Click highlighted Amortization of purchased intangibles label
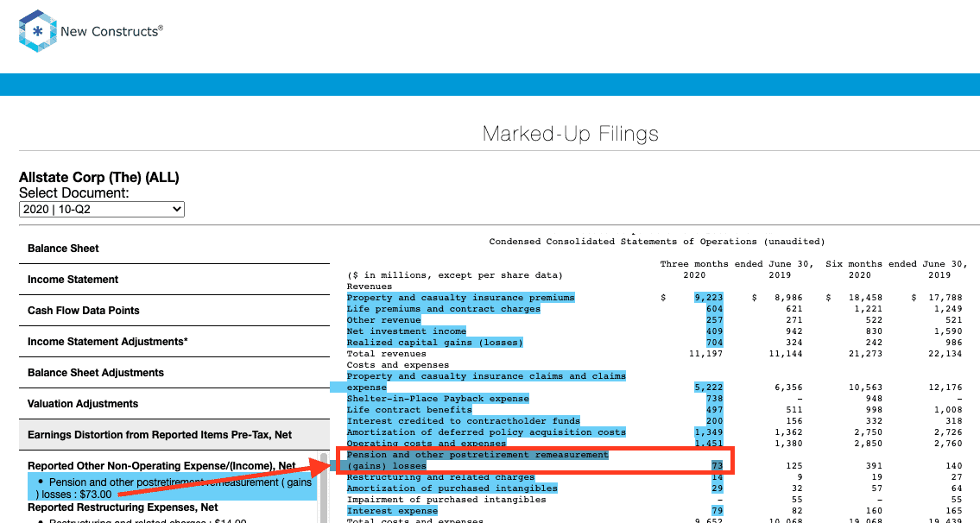 pyautogui.click(x=452, y=488)
